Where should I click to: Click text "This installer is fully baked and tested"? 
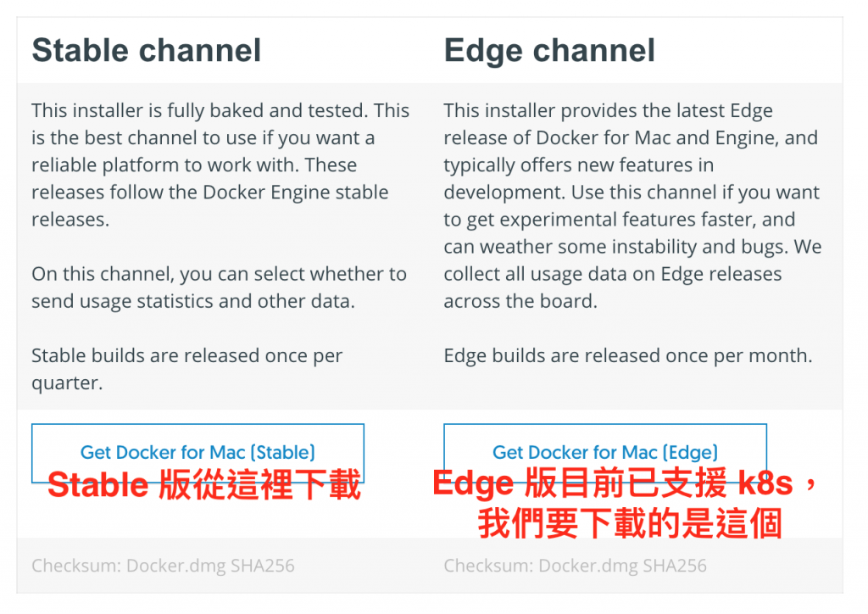pos(199,110)
